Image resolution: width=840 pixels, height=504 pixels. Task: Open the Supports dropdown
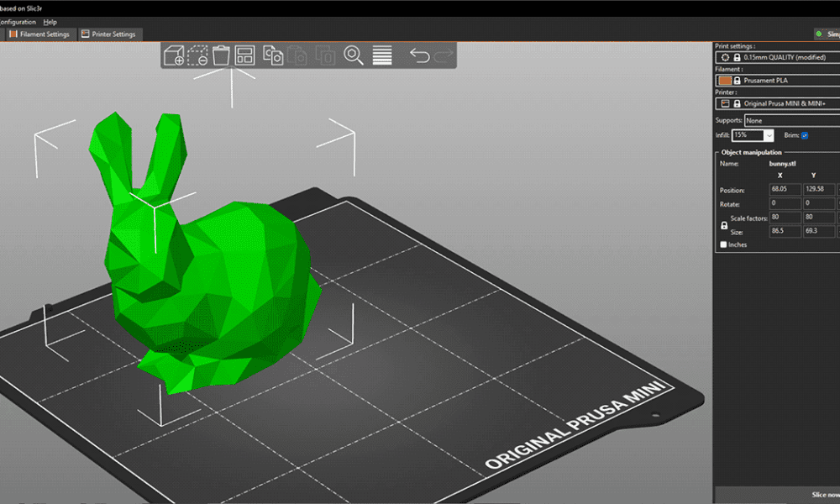(793, 121)
